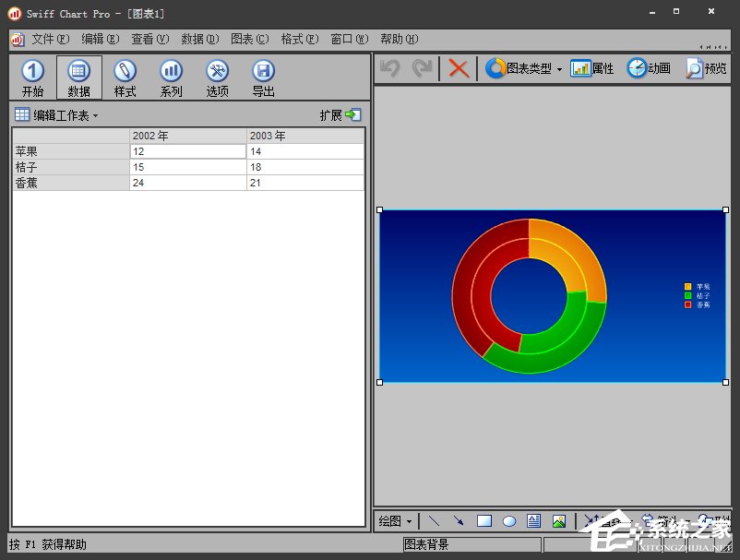Image resolution: width=740 pixels, height=560 pixels.
Task: Open the 格式 menu
Action: pyautogui.click(x=299, y=39)
